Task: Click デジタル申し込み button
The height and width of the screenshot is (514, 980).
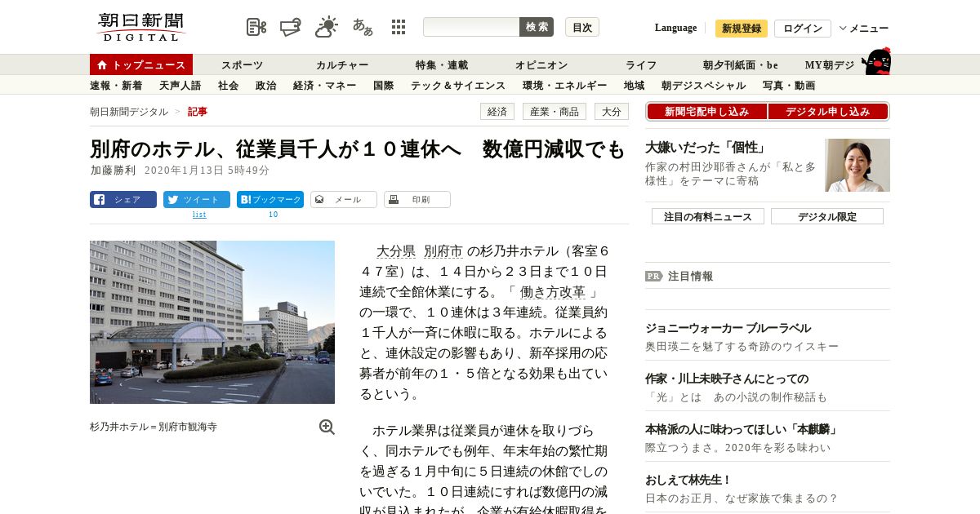Action: click(x=827, y=112)
